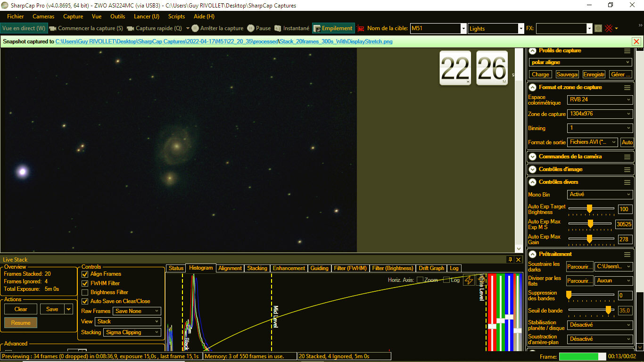Open the Binning dropdown

pyautogui.click(x=600, y=128)
